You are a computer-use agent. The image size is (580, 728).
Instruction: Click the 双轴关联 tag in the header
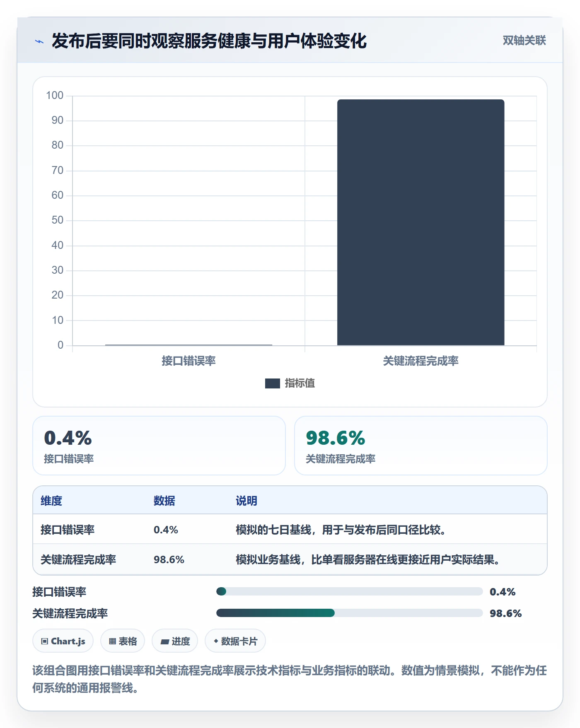(524, 41)
